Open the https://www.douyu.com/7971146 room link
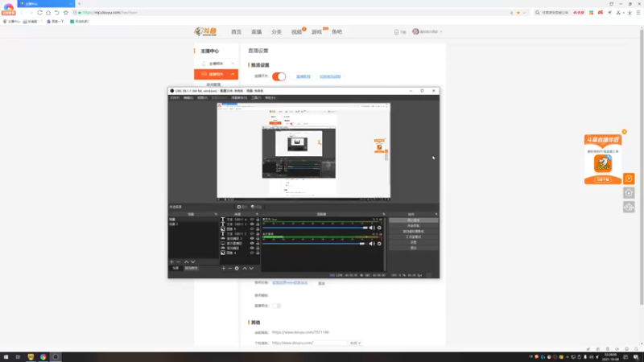 tap(300, 332)
